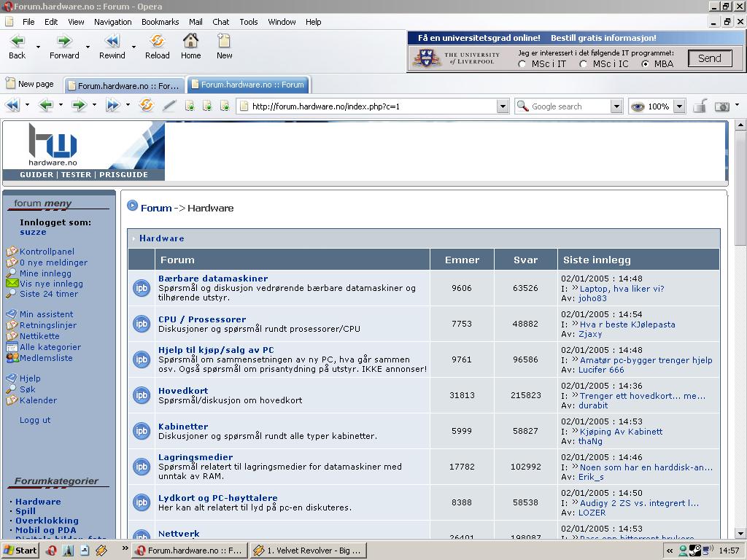Click the Rewind toolbar icon
Image resolution: width=747 pixels, height=560 pixels.
(112, 41)
